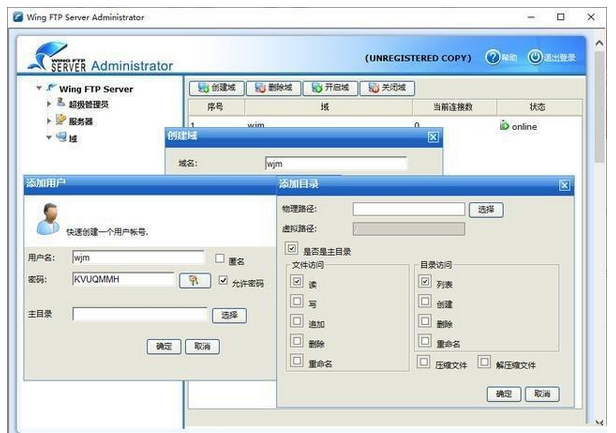Enable the 匿名 (anonymous) checkbox

[220, 260]
